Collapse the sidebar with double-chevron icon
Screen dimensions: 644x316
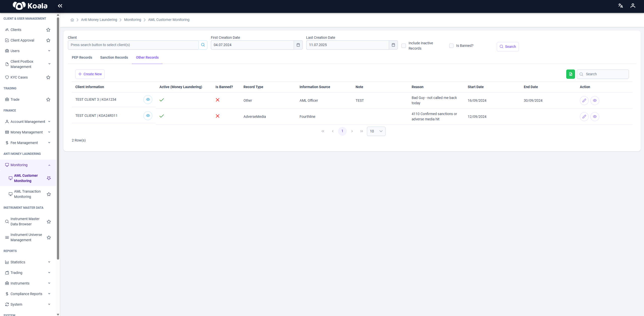[60, 6]
